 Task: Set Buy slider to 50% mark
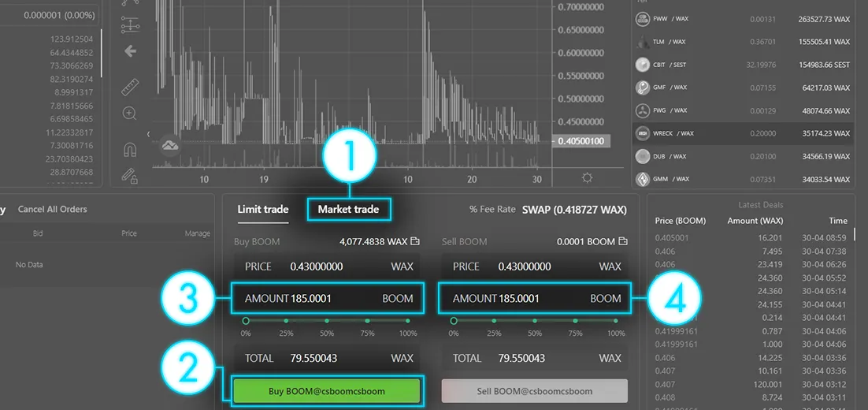tap(327, 321)
